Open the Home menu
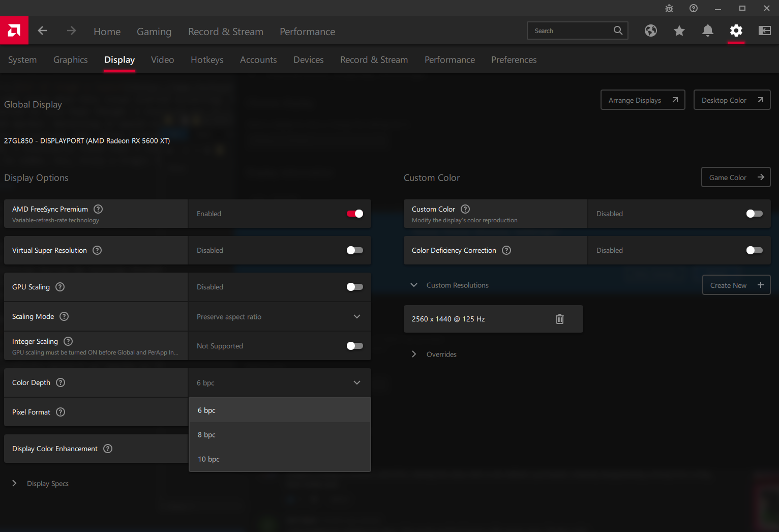779x532 pixels. (107, 32)
